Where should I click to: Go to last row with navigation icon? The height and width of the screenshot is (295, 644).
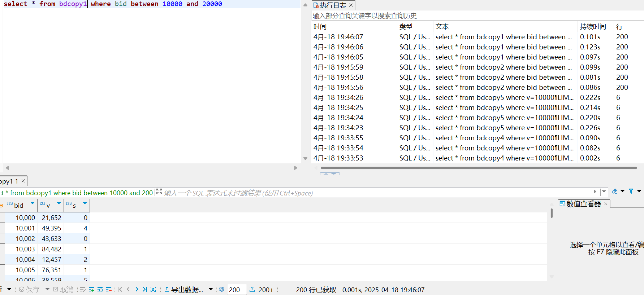(x=145, y=289)
